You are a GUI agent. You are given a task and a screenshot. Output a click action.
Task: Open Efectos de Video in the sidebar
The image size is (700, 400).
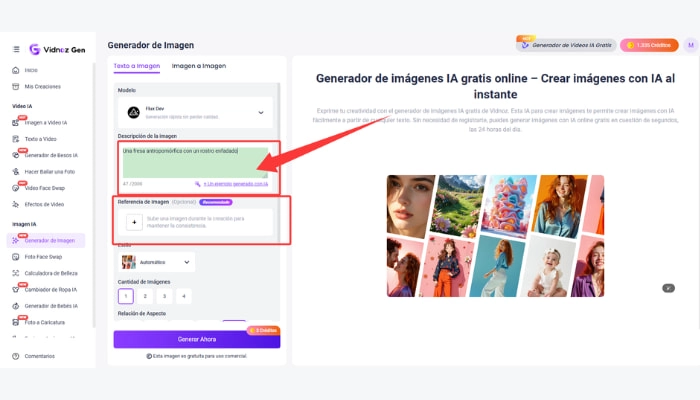point(44,204)
